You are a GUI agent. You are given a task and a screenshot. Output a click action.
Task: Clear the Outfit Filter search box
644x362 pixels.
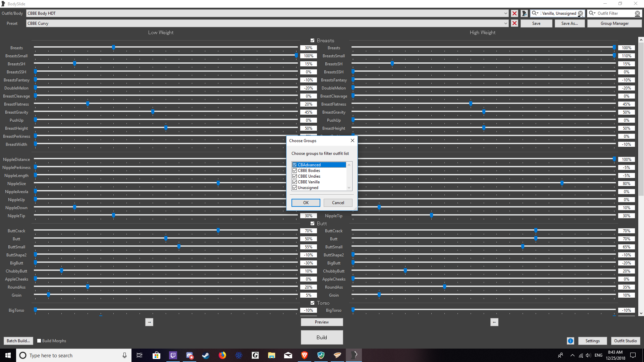coord(637,13)
